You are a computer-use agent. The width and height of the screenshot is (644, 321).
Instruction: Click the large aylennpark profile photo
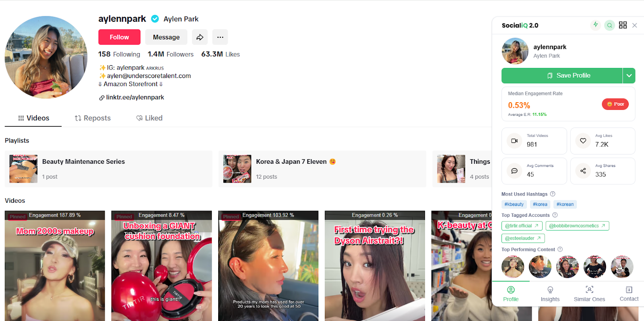coord(46,57)
